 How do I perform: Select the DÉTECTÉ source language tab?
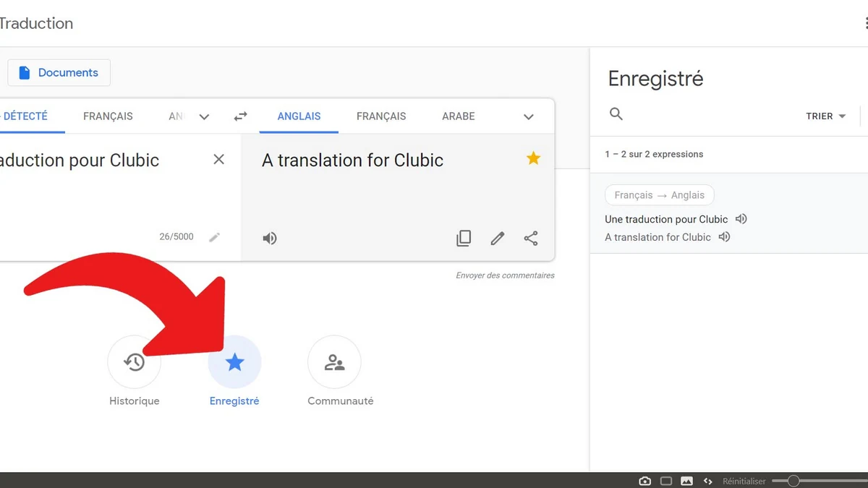(x=25, y=116)
